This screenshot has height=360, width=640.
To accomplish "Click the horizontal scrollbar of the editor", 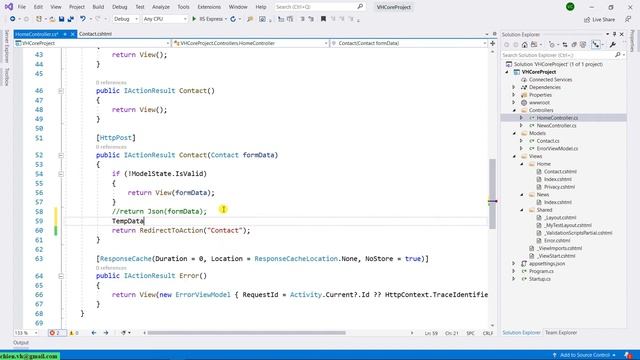I will [x=246, y=333].
